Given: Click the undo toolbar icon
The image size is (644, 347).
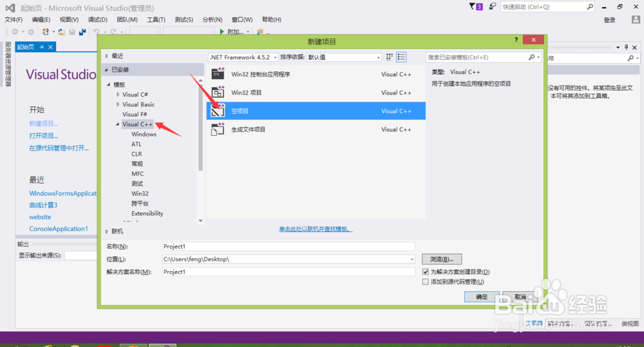Looking at the screenshot, I should coord(97,32).
